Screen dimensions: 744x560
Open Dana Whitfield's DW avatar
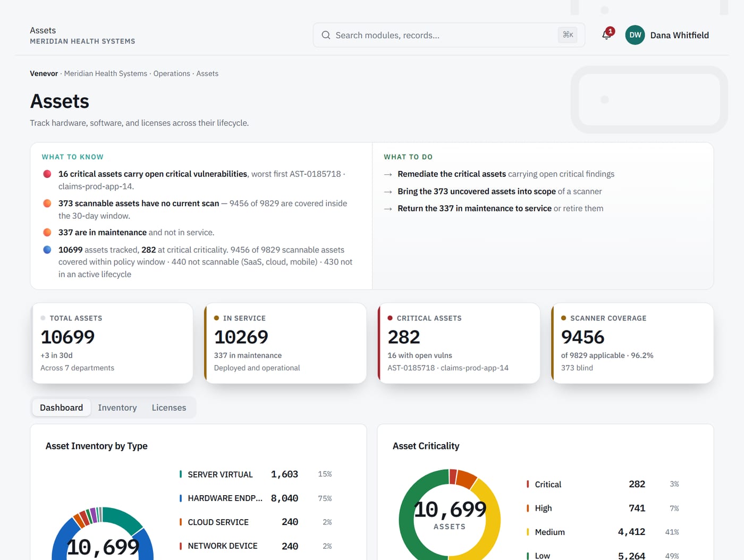pos(635,35)
